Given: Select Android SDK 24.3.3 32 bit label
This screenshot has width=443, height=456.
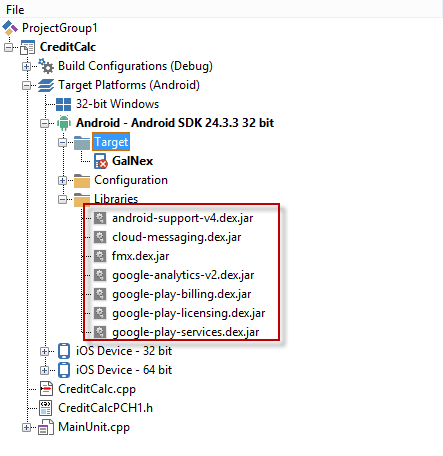Looking at the screenshot, I should tap(175, 123).
